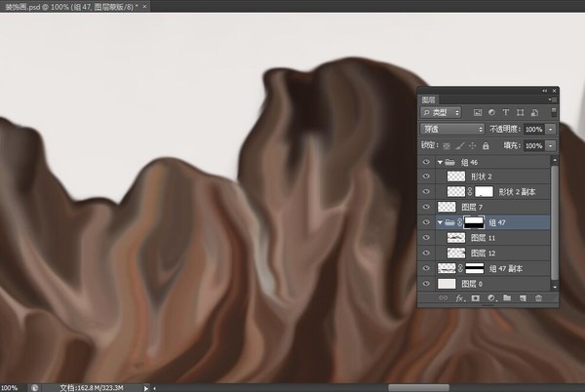This screenshot has height=392, width=585.
Task: Click the lock position move icon
Action: (472, 146)
